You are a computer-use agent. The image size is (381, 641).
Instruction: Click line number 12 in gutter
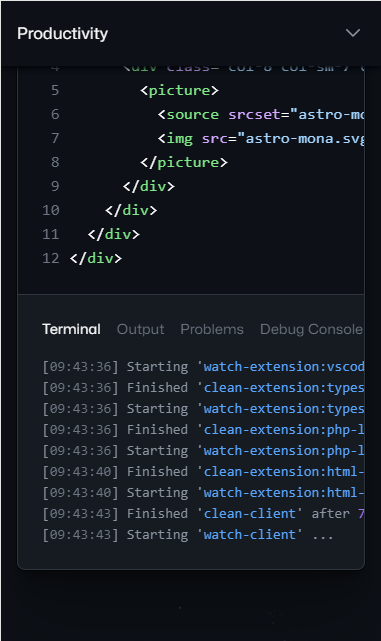(51, 258)
